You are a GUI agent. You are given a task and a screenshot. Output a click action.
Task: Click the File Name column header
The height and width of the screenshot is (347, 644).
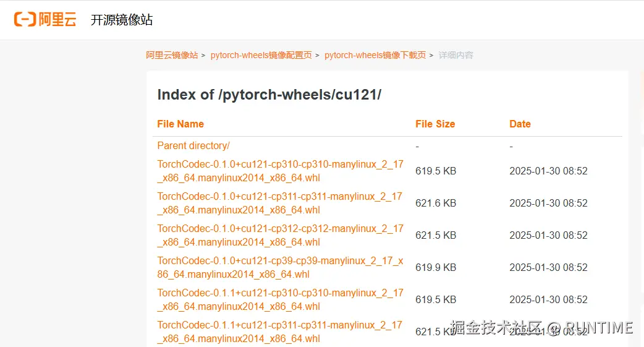tap(180, 124)
